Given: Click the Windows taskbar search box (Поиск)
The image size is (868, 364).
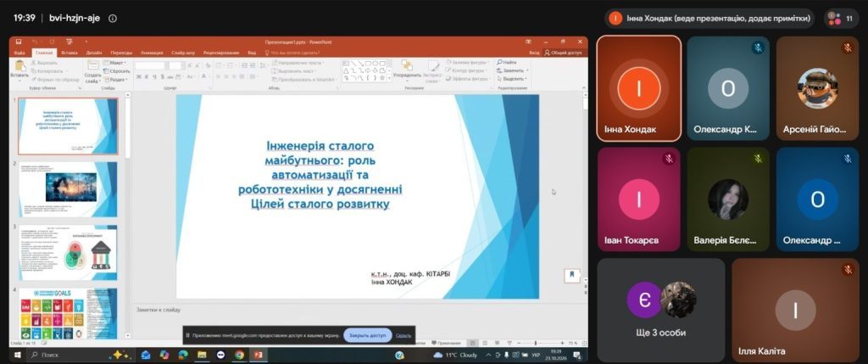Looking at the screenshot, I should 81,355.
